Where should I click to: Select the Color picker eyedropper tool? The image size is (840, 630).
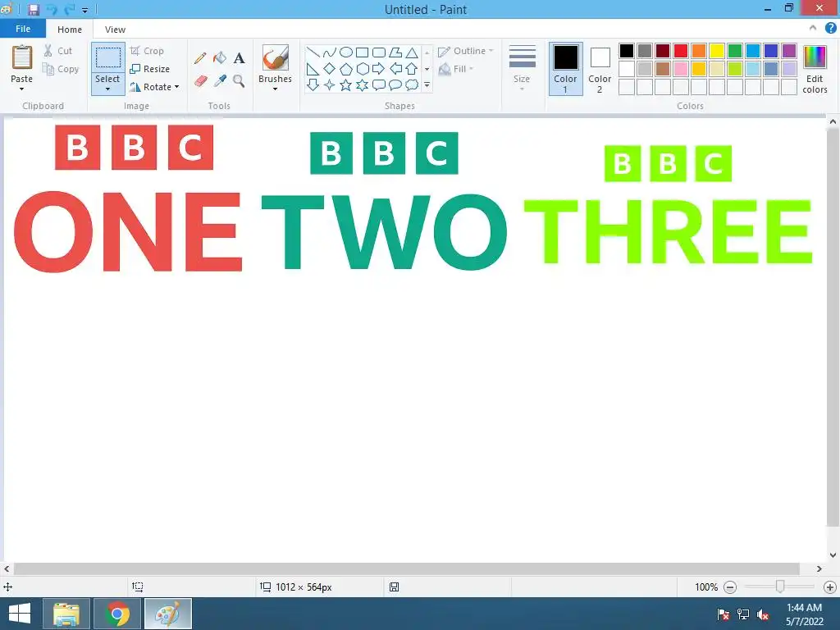click(220, 81)
